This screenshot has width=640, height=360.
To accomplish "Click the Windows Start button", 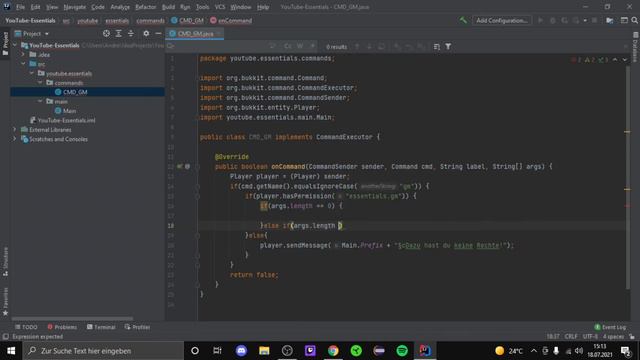I will (x=11, y=351).
